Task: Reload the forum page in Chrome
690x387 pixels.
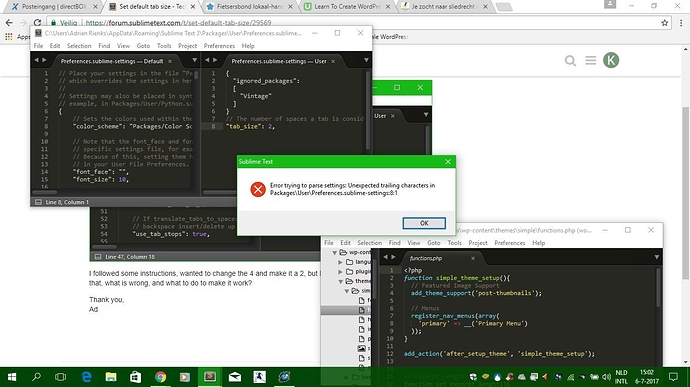Action: [37, 22]
